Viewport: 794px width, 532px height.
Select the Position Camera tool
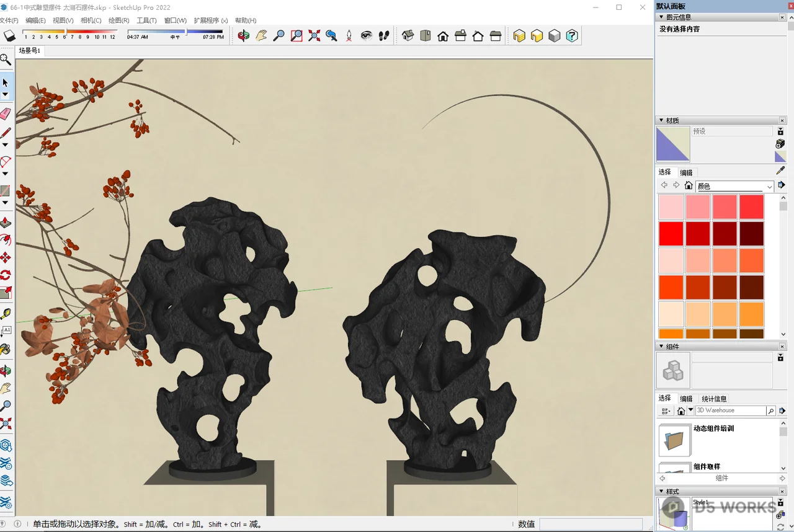pos(349,36)
